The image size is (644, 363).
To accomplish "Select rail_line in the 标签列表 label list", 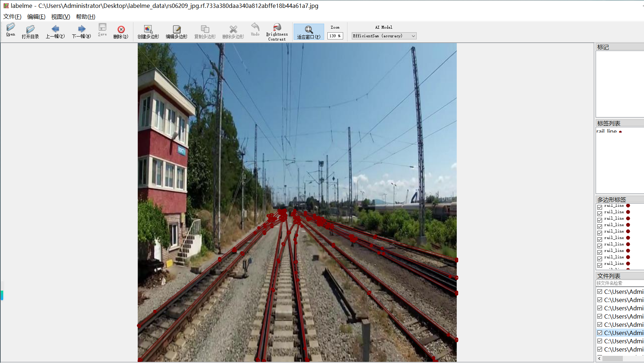I will pyautogui.click(x=606, y=131).
